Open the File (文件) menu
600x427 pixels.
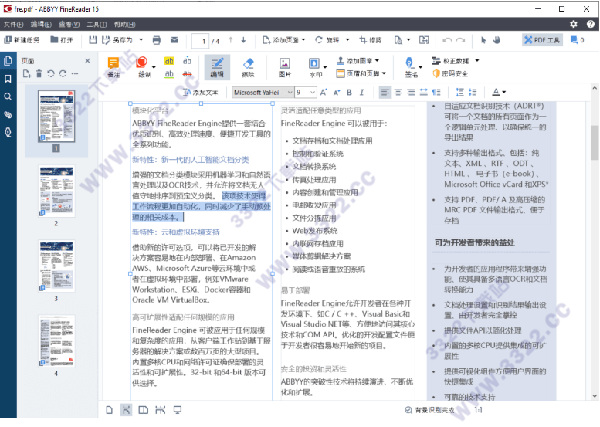coord(13,24)
